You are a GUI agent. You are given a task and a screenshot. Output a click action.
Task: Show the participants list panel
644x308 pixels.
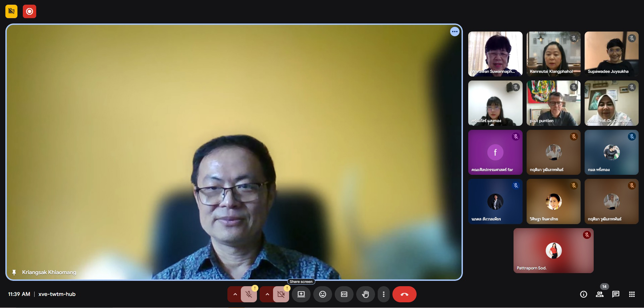click(599, 294)
